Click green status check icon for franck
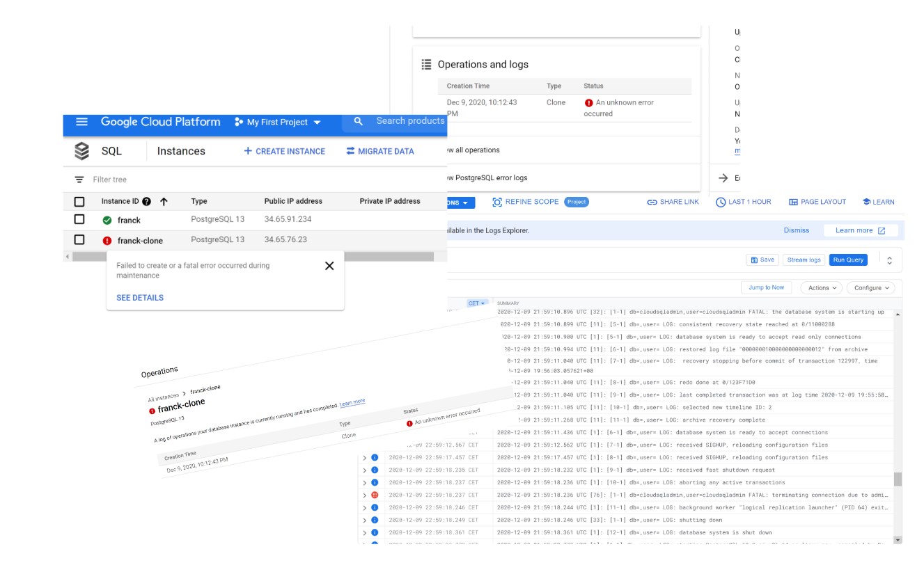 pos(107,220)
